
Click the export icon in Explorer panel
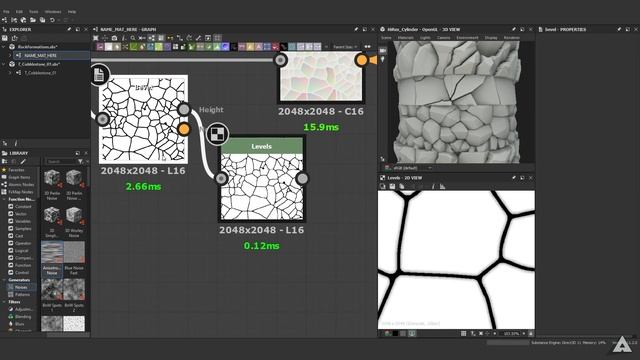pyautogui.click(x=15, y=38)
